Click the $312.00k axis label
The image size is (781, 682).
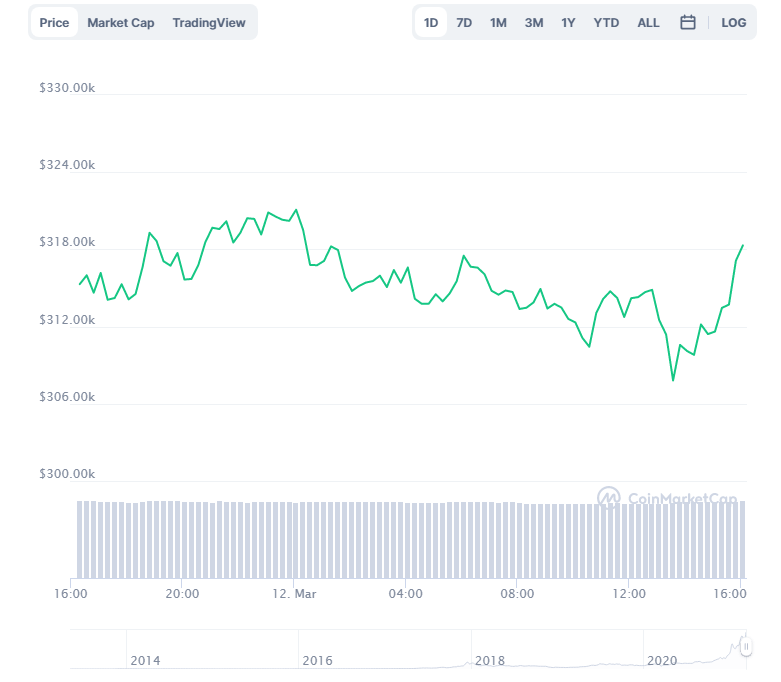(x=67, y=319)
